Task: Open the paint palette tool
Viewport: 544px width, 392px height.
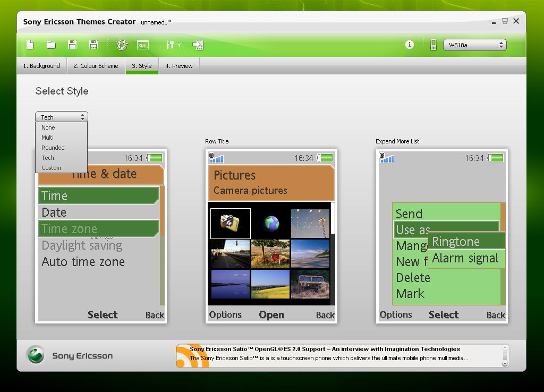Action: tap(122, 45)
